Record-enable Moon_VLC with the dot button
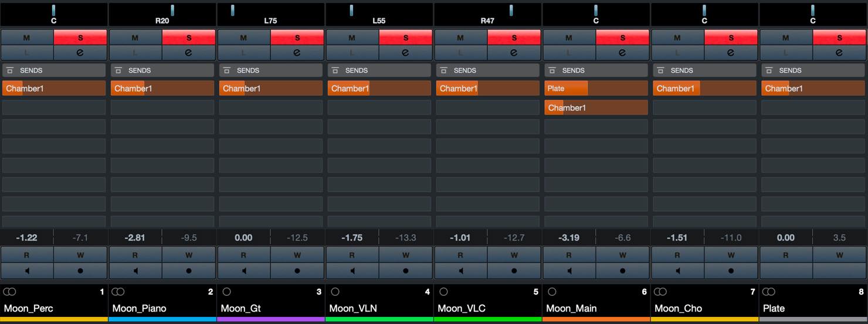This screenshot has height=324, width=868. pos(514,271)
